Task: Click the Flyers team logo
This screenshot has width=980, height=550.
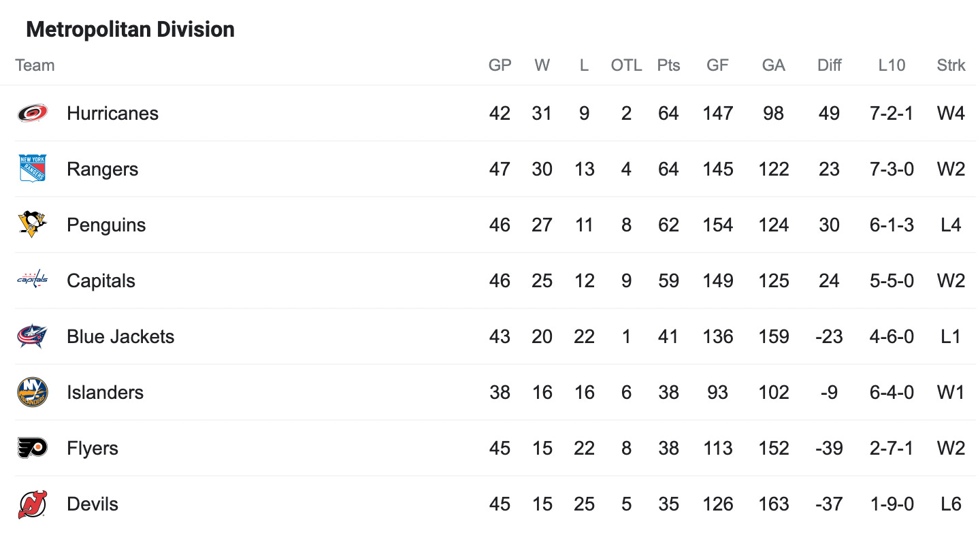Action: point(33,448)
